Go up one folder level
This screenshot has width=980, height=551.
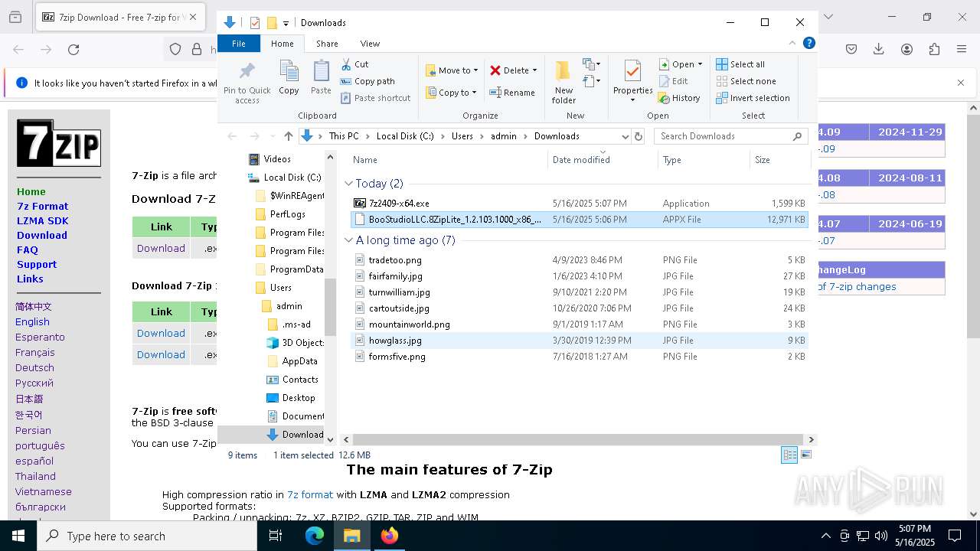288,136
